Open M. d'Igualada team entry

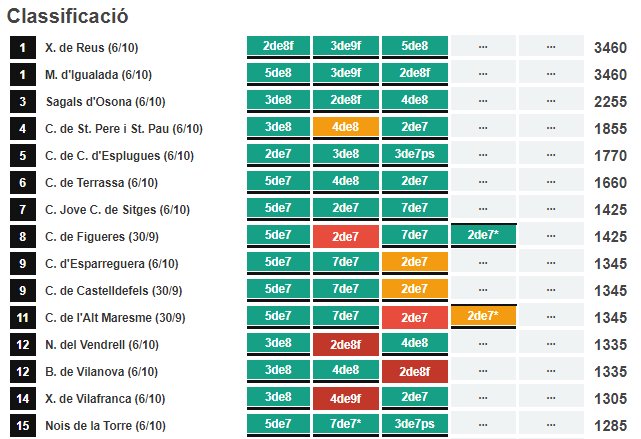pos(99,74)
